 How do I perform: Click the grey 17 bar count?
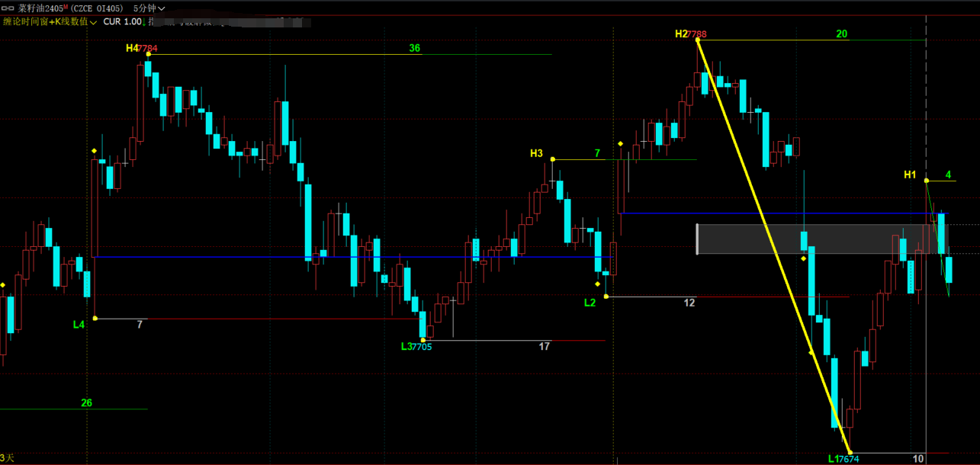[x=544, y=346]
